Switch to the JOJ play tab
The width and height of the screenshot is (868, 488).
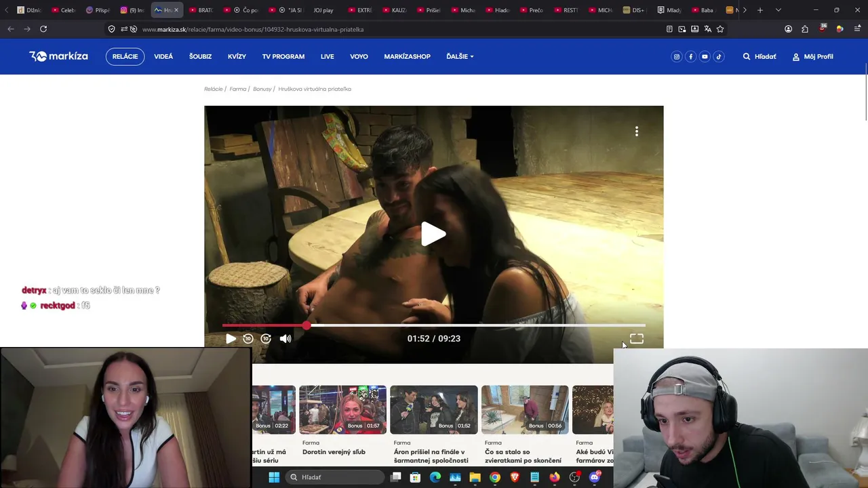pyautogui.click(x=323, y=10)
